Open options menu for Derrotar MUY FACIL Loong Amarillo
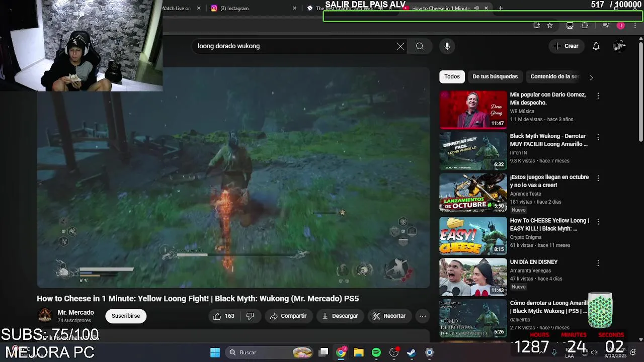The height and width of the screenshot is (362, 644). [x=598, y=137]
